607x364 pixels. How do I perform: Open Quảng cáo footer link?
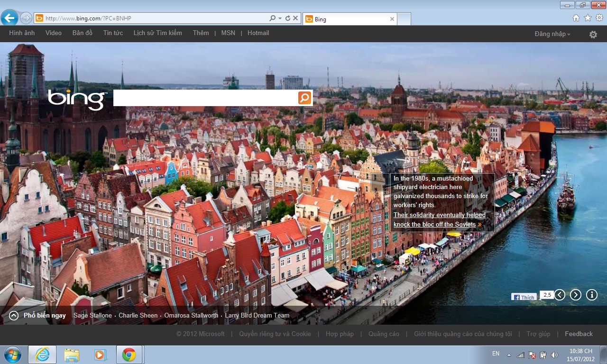pos(384,334)
